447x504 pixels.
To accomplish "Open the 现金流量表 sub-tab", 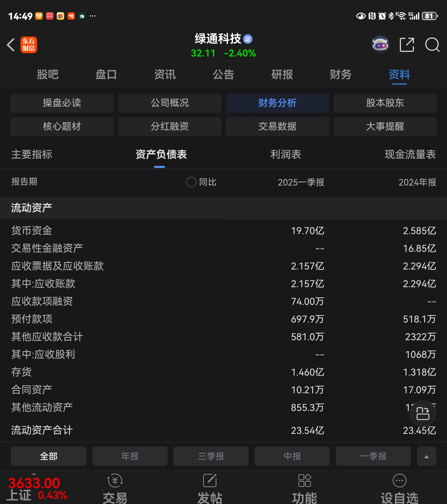I will click(x=410, y=154).
